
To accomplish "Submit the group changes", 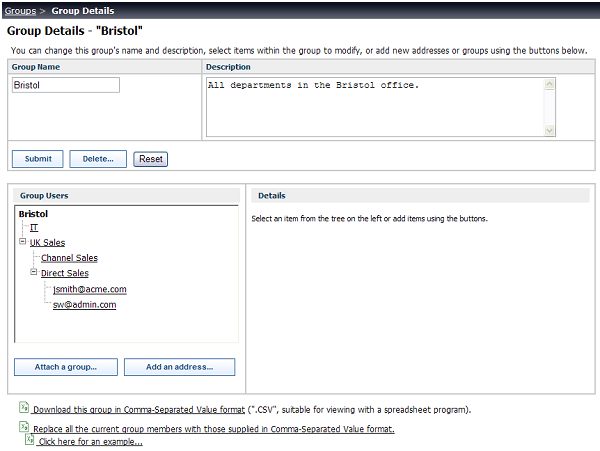I will click(x=38, y=159).
